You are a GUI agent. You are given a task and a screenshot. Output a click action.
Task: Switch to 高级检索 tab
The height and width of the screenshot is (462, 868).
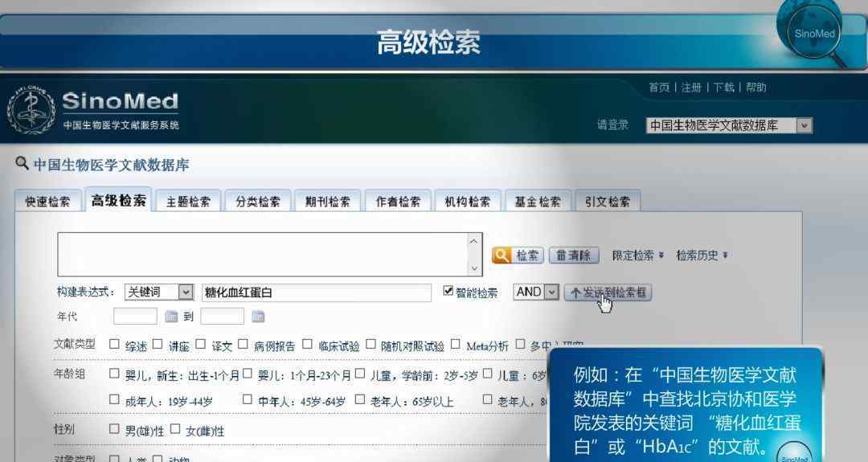click(118, 200)
